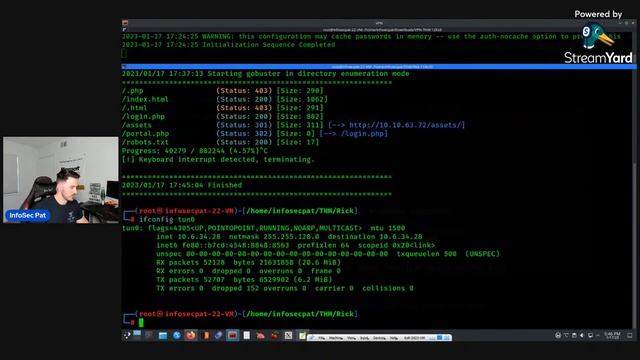Click the 'Initialization Sequence Completed' line
Viewport: 640px width, 360px height.
click(228, 44)
